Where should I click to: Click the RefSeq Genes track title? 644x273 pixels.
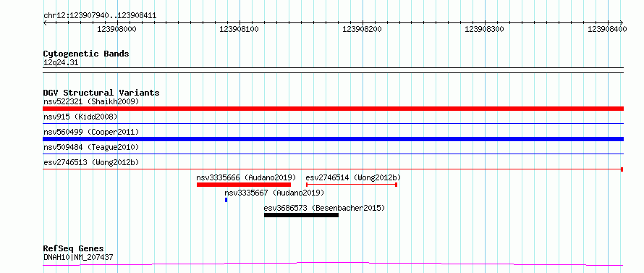pos(74,249)
